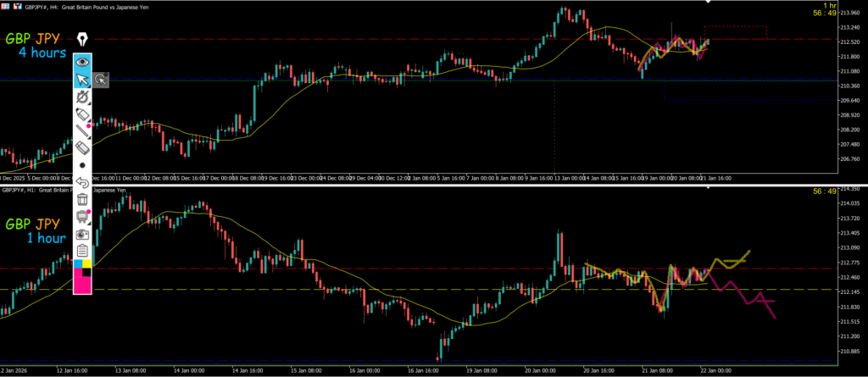Image resolution: width=868 pixels, height=377 pixels.
Task: Click the '56 : 49' countdown on H1 chart
Action: [825, 191]
